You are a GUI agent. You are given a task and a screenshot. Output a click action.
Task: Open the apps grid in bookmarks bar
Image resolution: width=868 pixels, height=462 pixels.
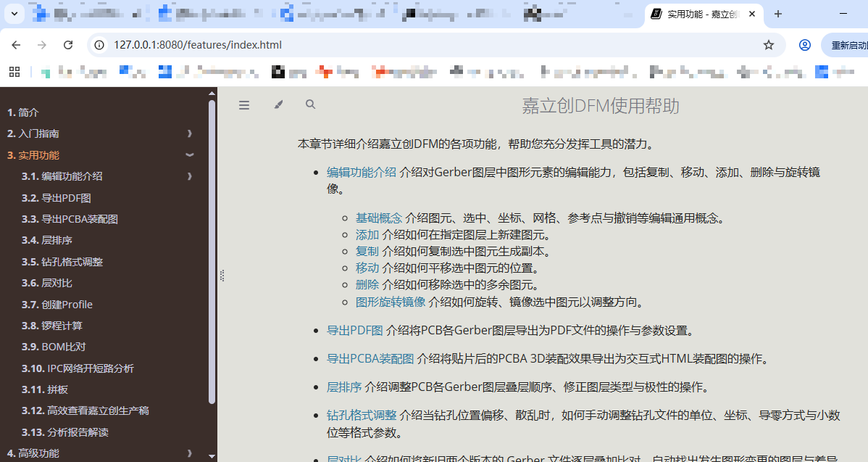(15, 72)
